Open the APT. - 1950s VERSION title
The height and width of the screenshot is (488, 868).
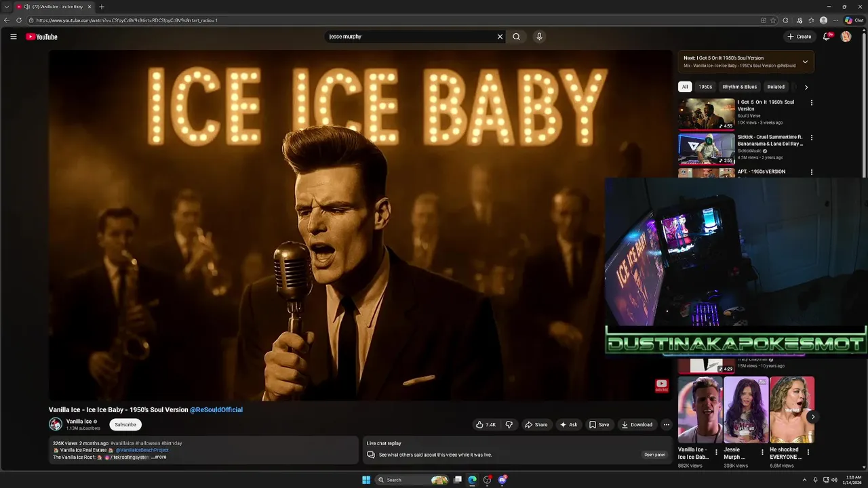(762, 171)
